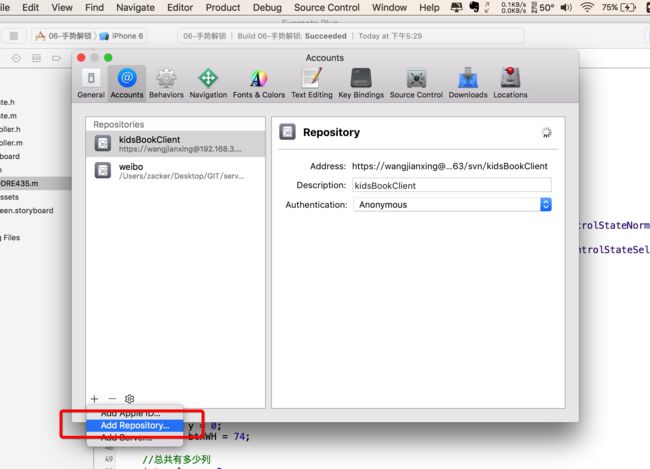Viewport: 650px width, 469px height.
Task: Click the Stop button in Xcode toolbar
Action: coord(14,36)
